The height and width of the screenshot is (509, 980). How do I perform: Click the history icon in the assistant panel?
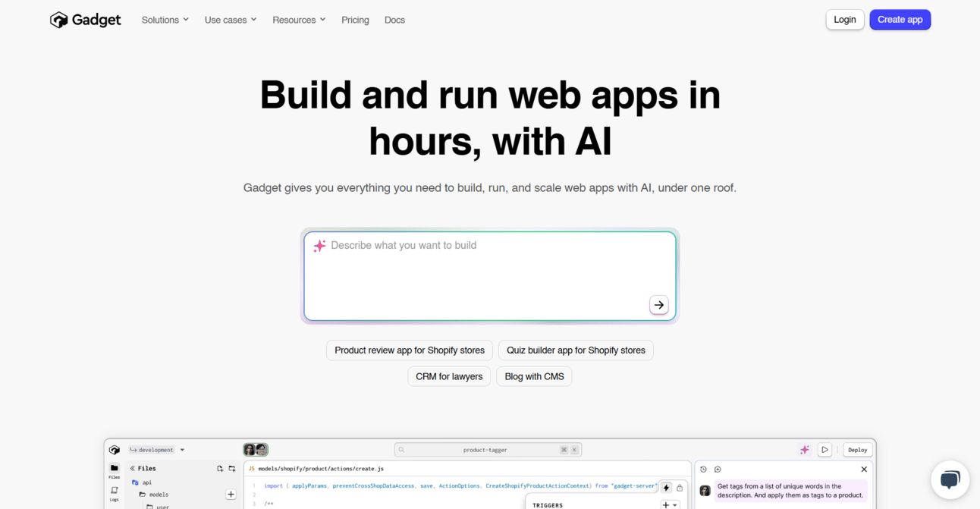click(703, 470)
